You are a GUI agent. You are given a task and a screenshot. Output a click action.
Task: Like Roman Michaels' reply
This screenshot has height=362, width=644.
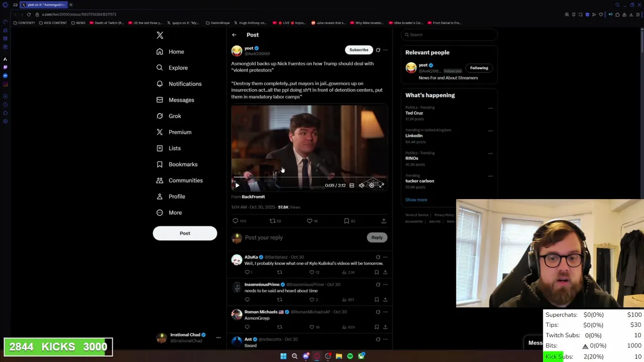(311, 327)
